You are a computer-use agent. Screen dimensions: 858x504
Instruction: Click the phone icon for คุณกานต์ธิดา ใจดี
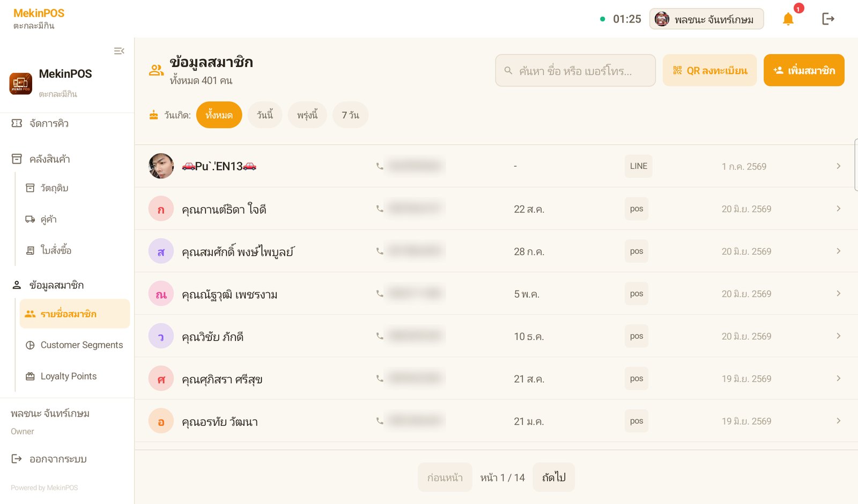pos(380,209)
